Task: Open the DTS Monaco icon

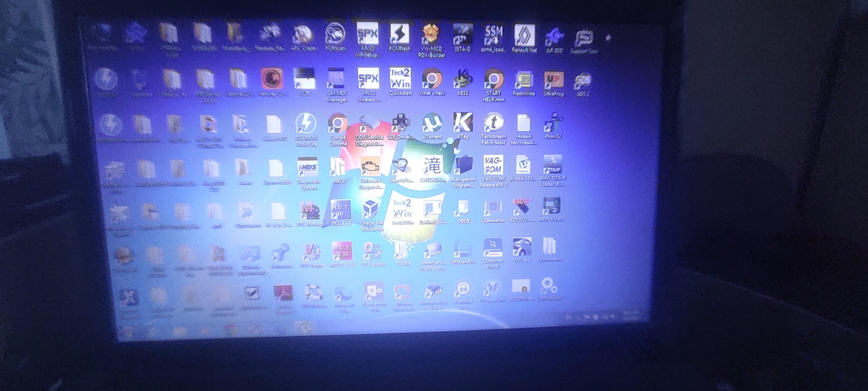Action: 310,211
